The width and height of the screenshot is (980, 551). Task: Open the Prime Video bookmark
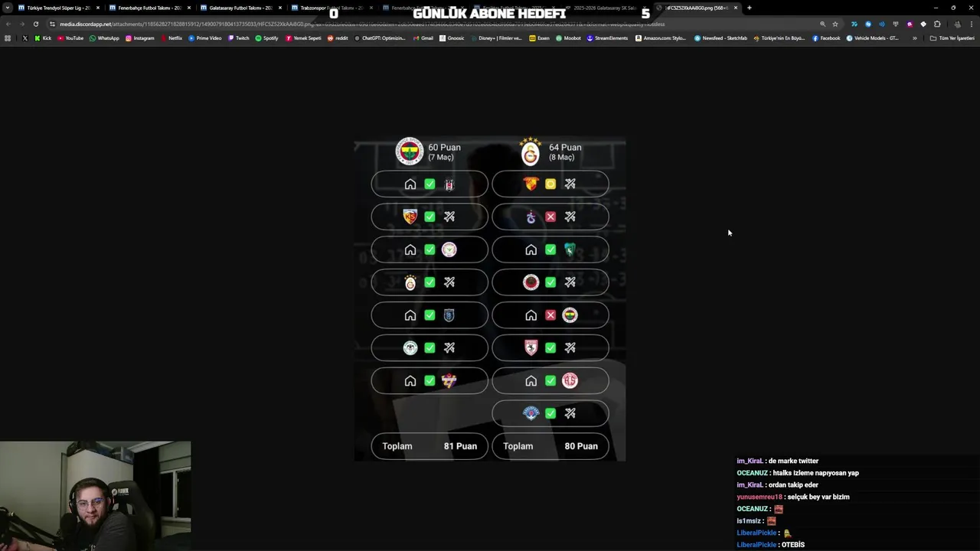pyautogui.click(x=205, y=38)
